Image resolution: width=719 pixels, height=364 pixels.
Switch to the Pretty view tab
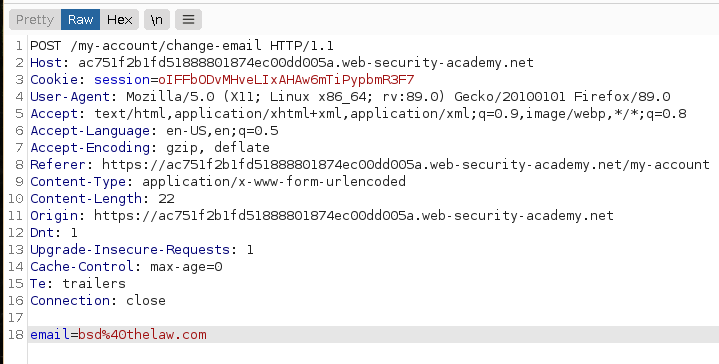coord(35,20)
